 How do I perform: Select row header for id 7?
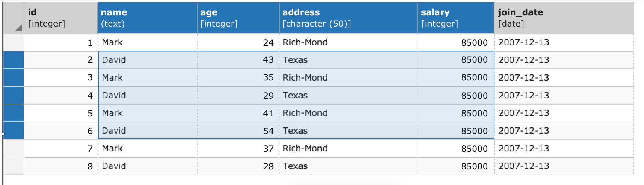tap(13, 149)
